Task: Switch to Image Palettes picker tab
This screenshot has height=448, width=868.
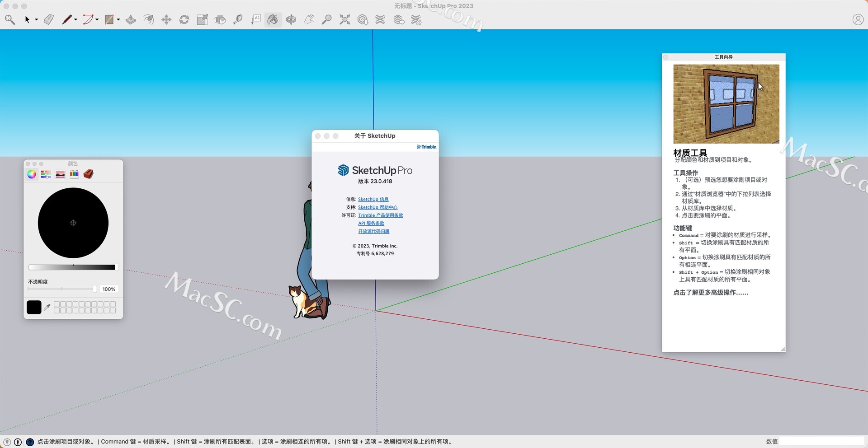Action: tap(60, 174)
